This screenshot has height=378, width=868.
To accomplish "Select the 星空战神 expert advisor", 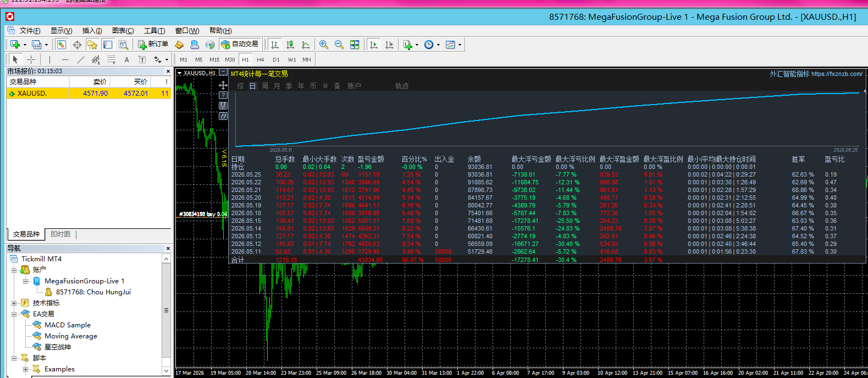I will point(58,347).
